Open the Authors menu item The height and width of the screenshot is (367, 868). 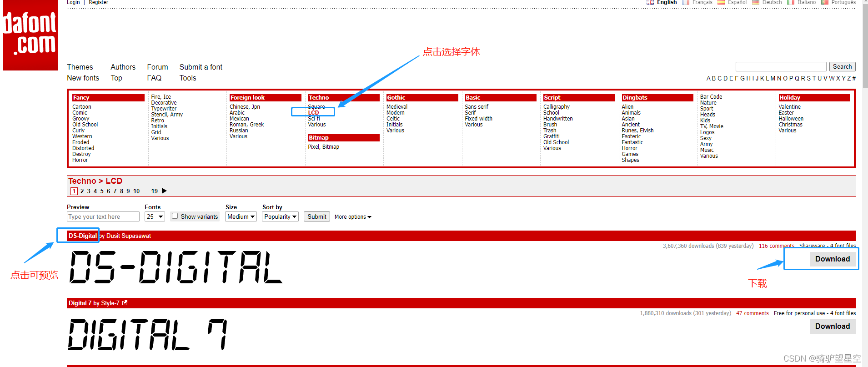click(123, 67)
